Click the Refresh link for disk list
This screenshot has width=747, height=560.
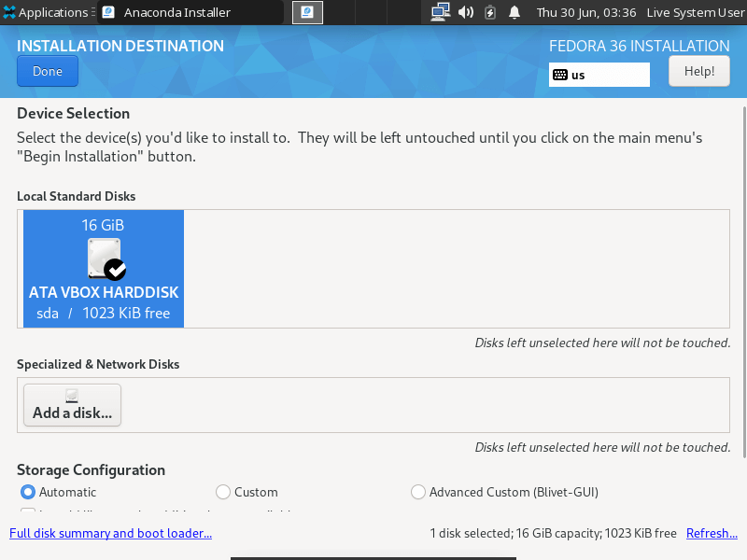(x=712, y=533)
